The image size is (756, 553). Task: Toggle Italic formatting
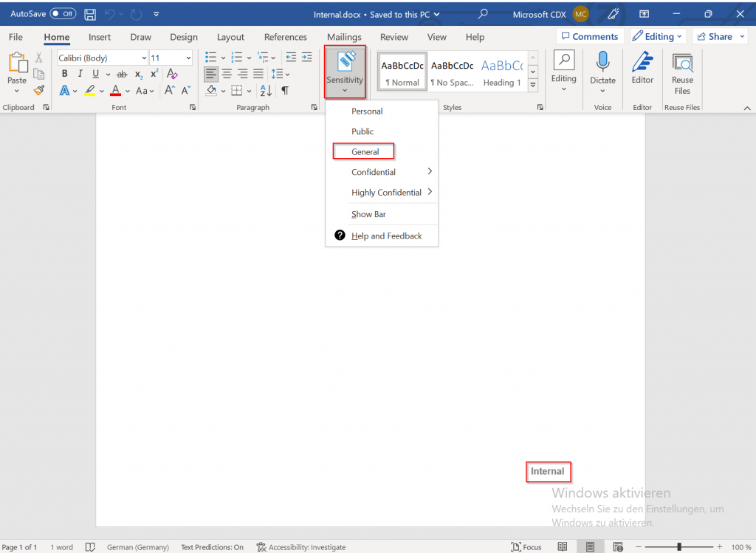tap(80, 74)
